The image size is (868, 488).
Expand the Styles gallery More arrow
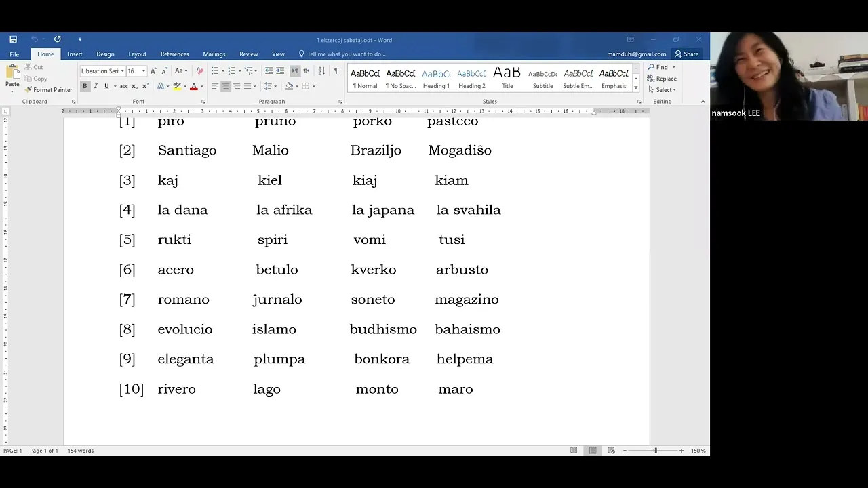click(635, 89)
